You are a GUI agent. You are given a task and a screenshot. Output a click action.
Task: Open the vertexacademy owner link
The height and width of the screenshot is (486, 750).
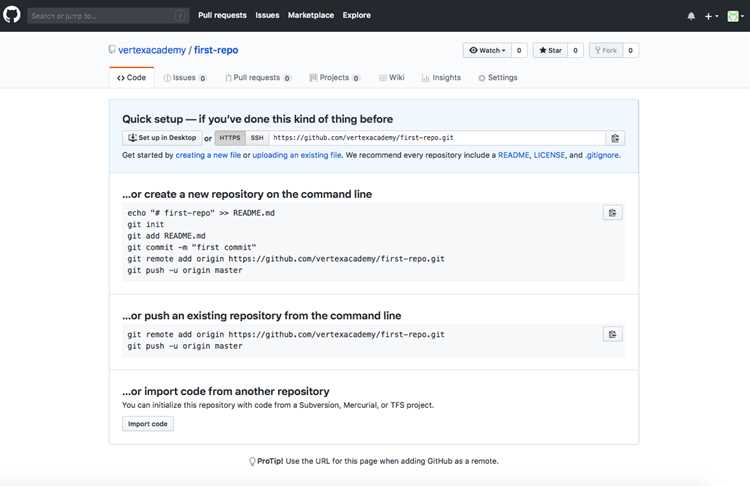(152, 50)
